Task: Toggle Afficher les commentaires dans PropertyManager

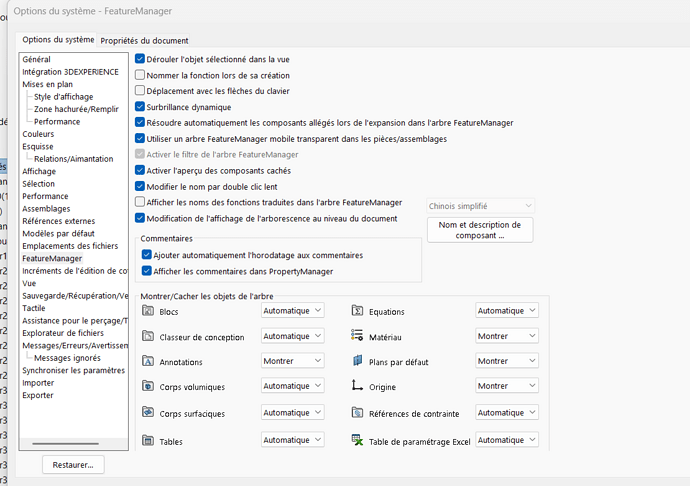Action: pyautogui.click(x=147, y=271)
